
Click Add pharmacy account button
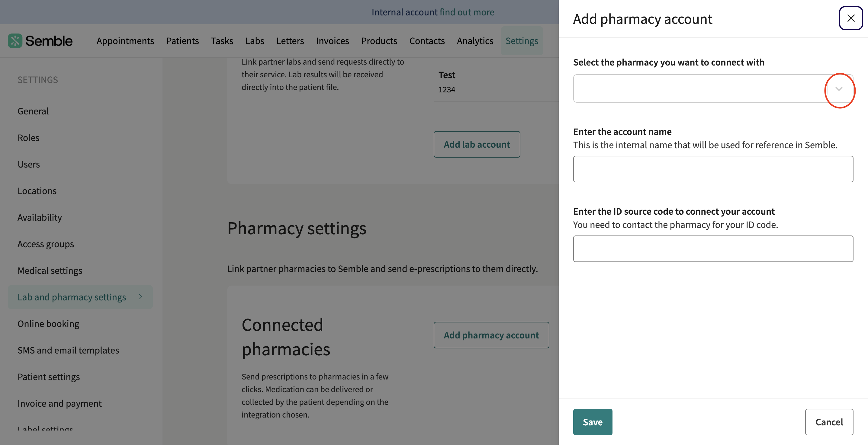(491, 335)
